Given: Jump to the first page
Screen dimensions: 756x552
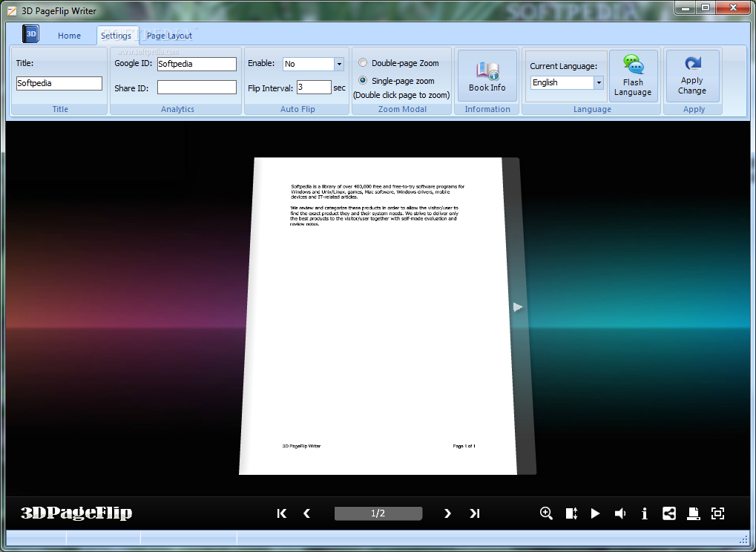Looking at the screenshot, I should click(282, 513).
